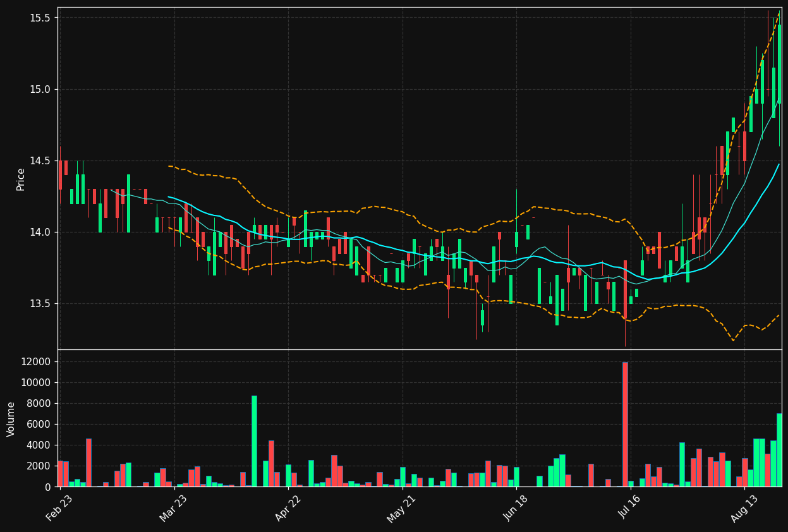788x532 pixels.
Task: Click the Jul 16 date label
Action: pyautogui.click(x=629, y=508)
